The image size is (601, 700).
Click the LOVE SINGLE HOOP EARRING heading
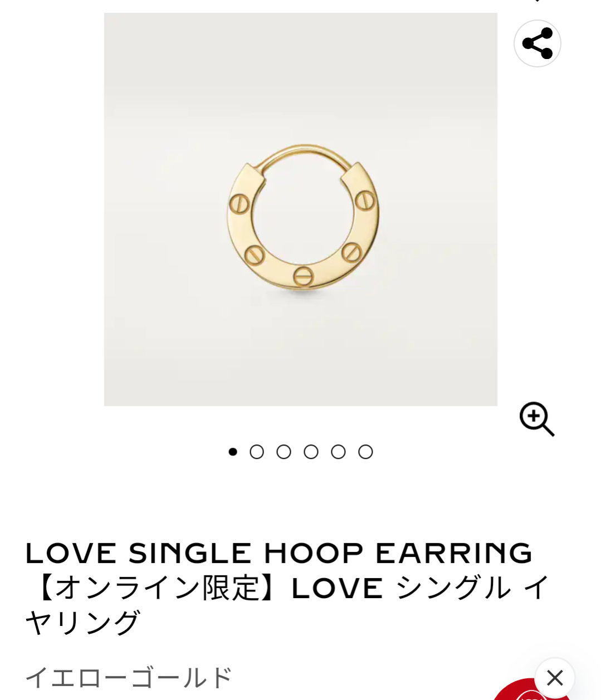(x=278, y=553)
